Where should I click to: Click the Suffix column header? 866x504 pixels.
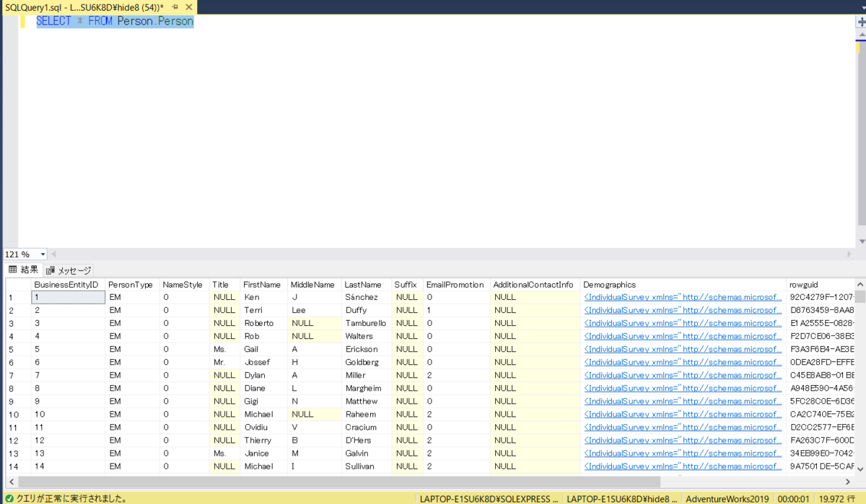coord(407,285)
